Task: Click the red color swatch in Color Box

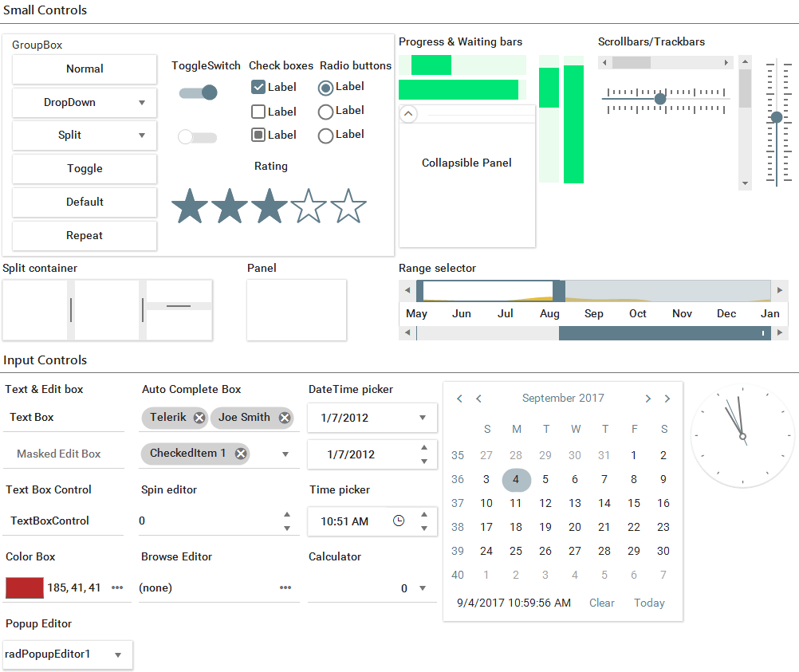Action: coord(24,588)
